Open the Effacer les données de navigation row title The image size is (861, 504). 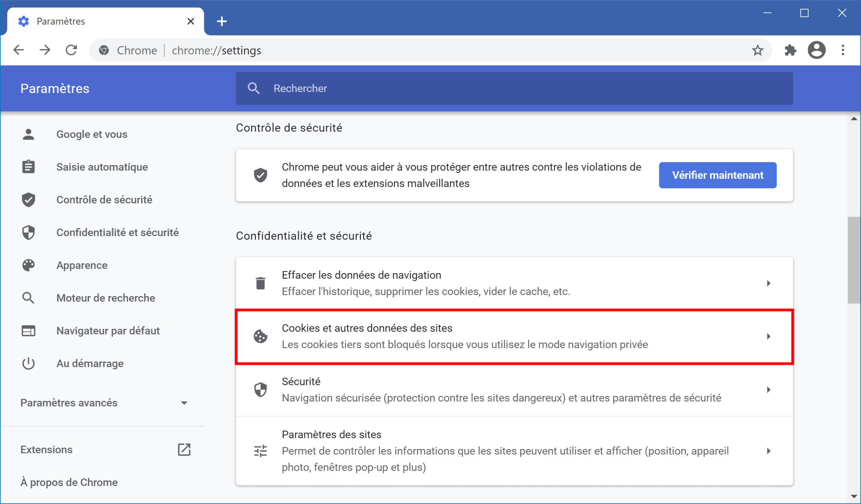pos(362,275)
